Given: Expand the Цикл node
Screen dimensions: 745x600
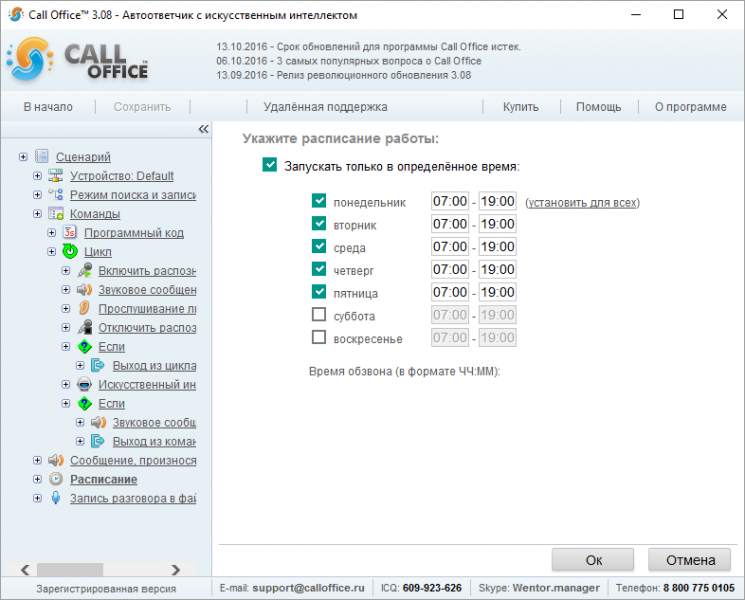Looking at the screenshot, I should (x=51, y=252).
